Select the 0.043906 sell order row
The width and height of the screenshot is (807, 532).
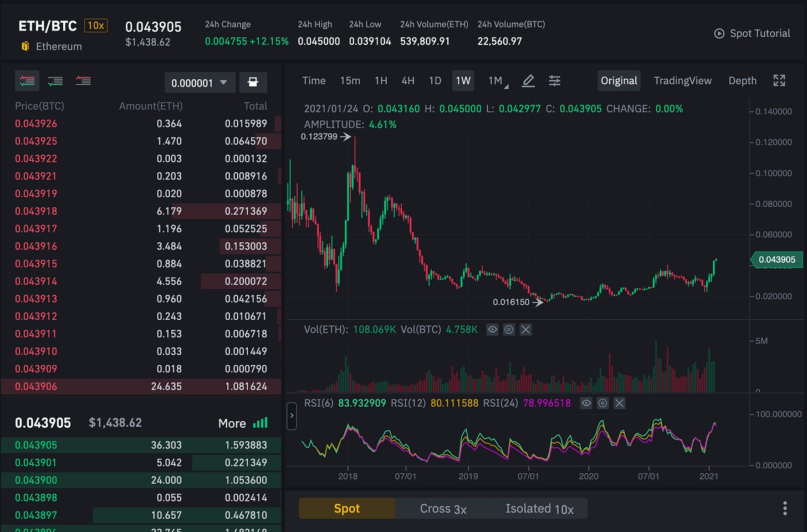coord(141,386)
